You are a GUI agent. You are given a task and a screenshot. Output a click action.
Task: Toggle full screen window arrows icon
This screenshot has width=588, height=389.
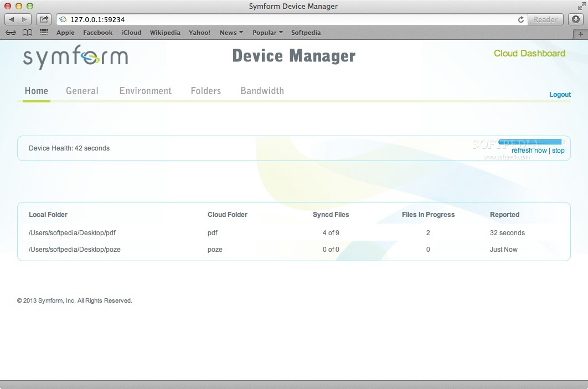[581, 6]
